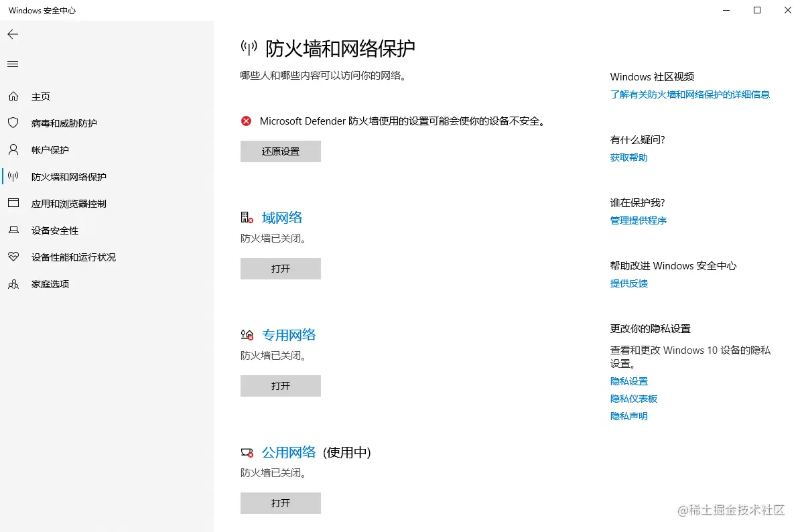The image size is (800, 532).
Task: Click the domain network building icon
Action: click(247, 218)
